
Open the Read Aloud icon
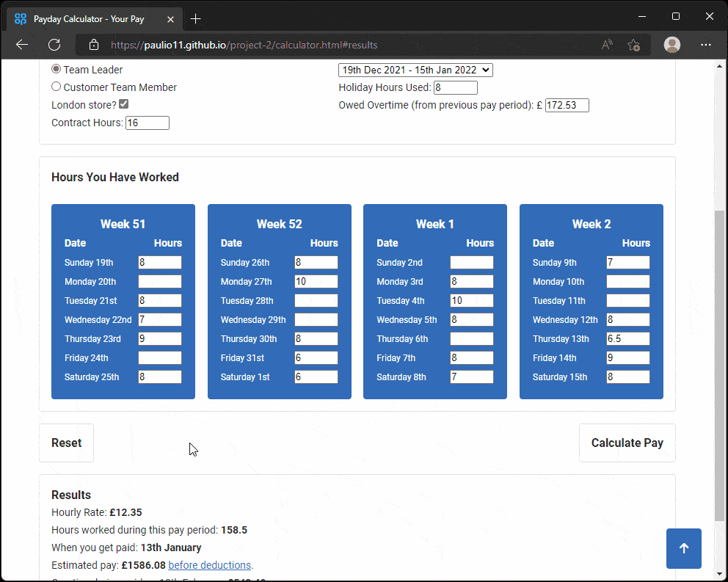coord(607,45)
